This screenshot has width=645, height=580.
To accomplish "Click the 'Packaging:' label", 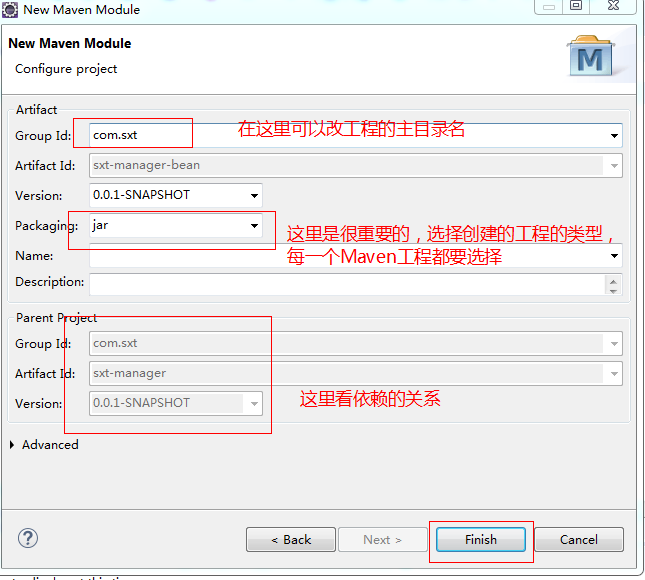I will pos(46,226).
